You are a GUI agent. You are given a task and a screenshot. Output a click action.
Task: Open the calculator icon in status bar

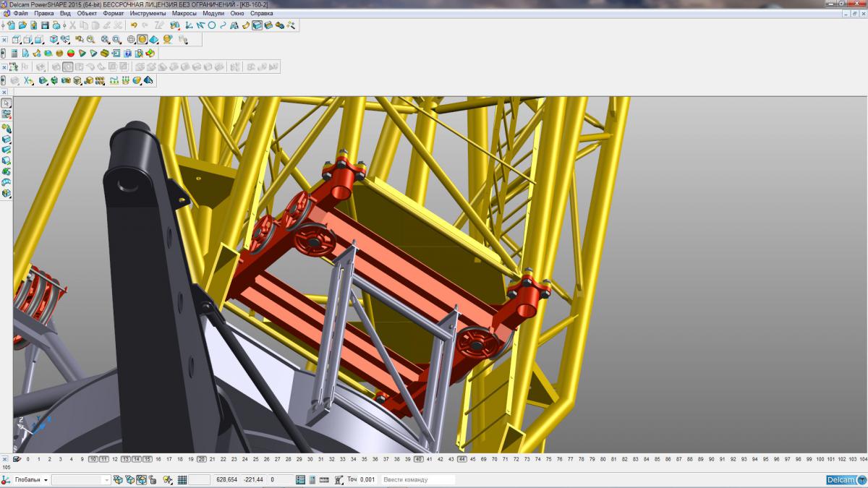click(x=312, y=479)
